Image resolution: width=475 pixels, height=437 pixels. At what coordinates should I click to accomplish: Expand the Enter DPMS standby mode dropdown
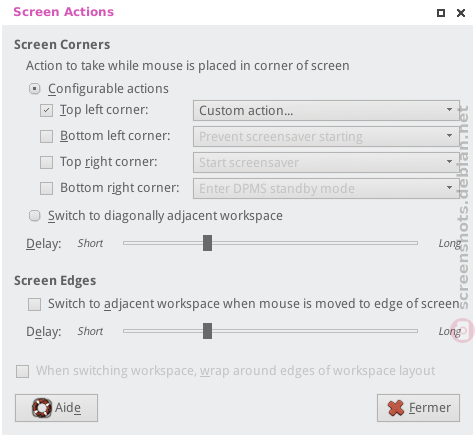[326, 188]
